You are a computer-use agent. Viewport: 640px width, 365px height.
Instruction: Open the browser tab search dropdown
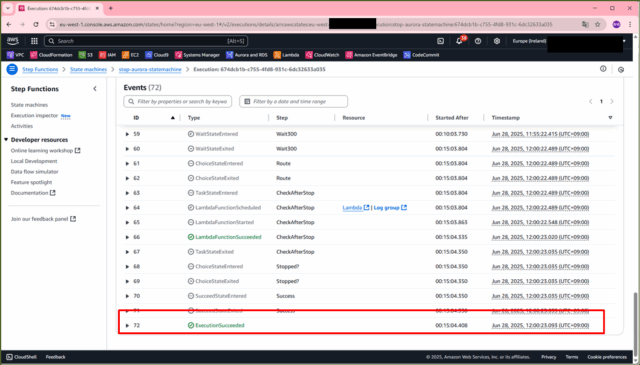point(8,8)
